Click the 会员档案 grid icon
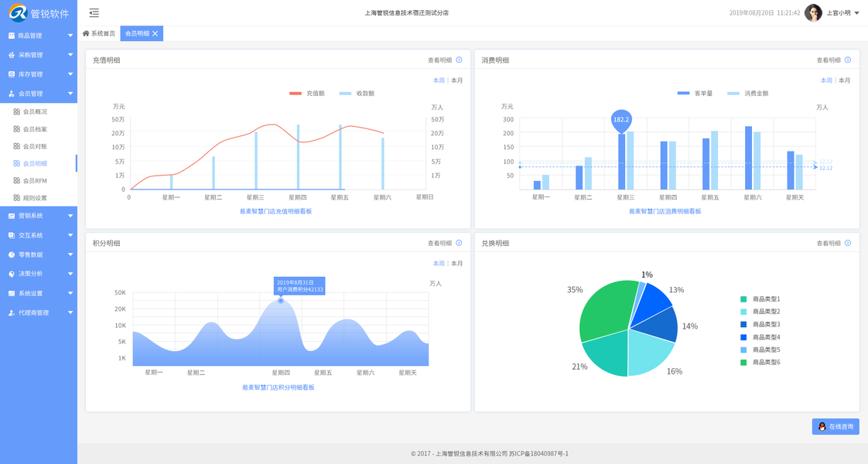This screenshot has height=464, width=868. 16,129
